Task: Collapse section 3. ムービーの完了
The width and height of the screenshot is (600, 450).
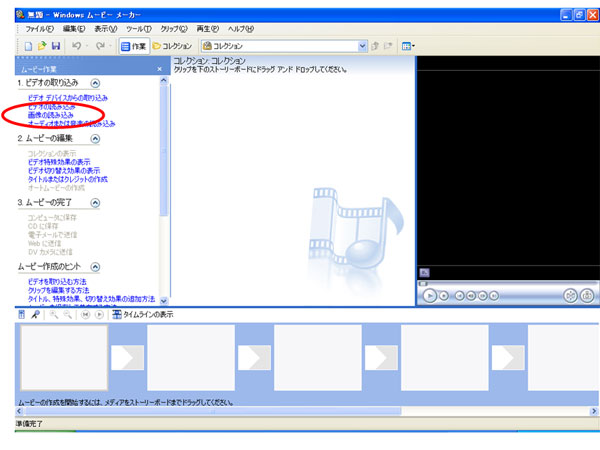Action: [95, 203]
